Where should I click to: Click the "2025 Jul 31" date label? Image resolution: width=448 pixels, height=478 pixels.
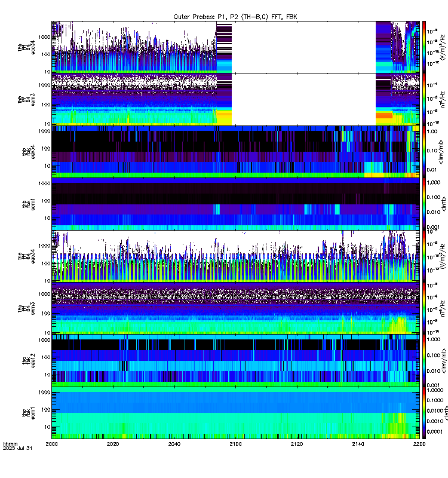point(17,448)
